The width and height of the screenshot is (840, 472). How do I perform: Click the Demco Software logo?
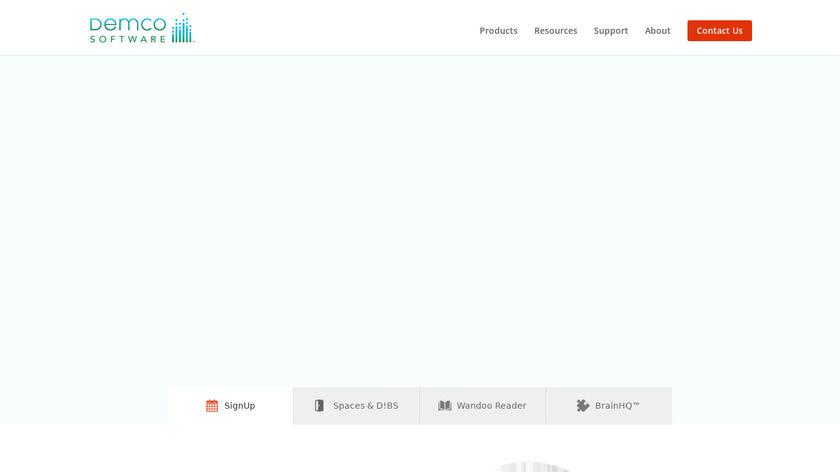pos(142,28)
